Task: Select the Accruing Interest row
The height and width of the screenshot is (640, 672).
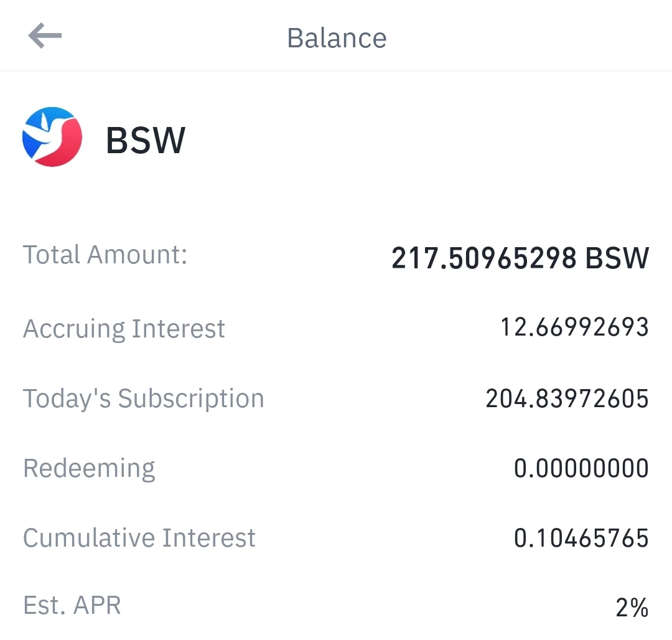Action: (x=336, y=329)
